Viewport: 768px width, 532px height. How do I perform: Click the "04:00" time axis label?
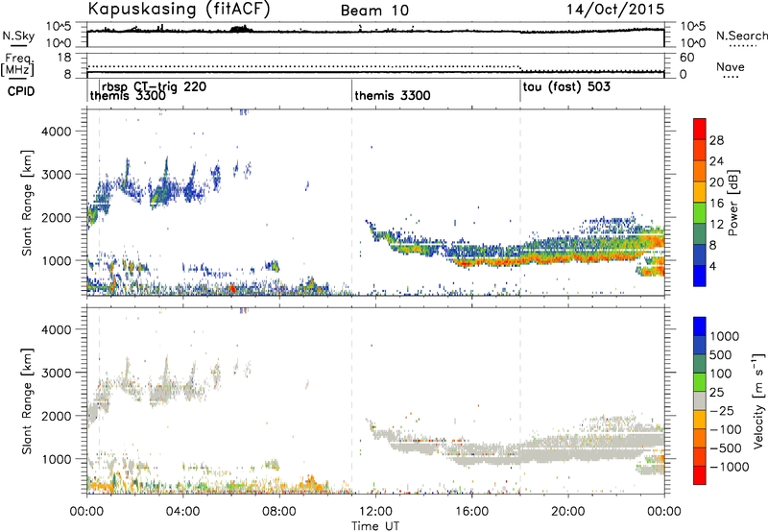pos(182,512)
